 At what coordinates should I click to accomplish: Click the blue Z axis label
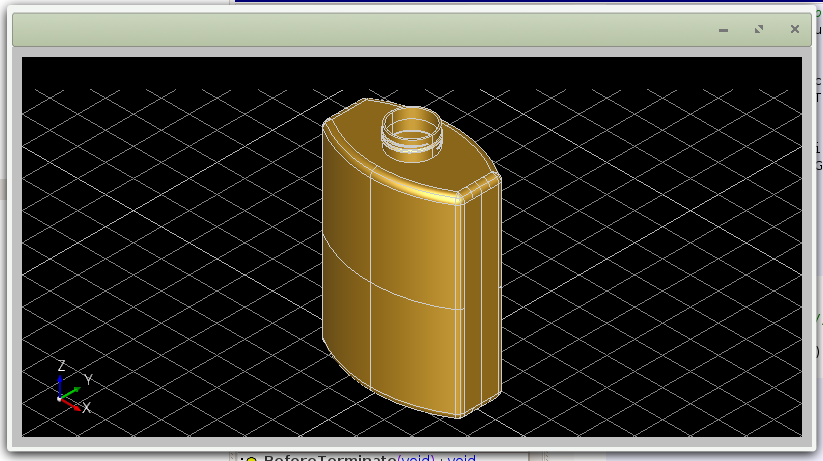[61, 366]
